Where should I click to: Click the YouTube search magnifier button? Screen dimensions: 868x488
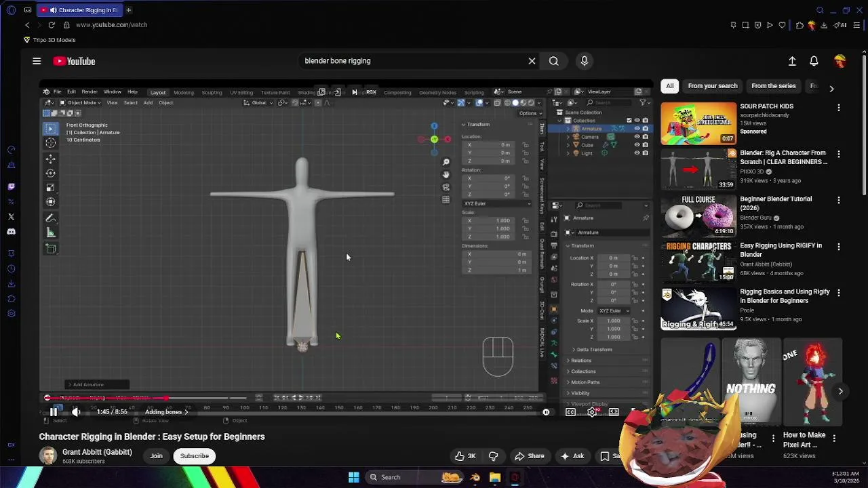(554, 61)
